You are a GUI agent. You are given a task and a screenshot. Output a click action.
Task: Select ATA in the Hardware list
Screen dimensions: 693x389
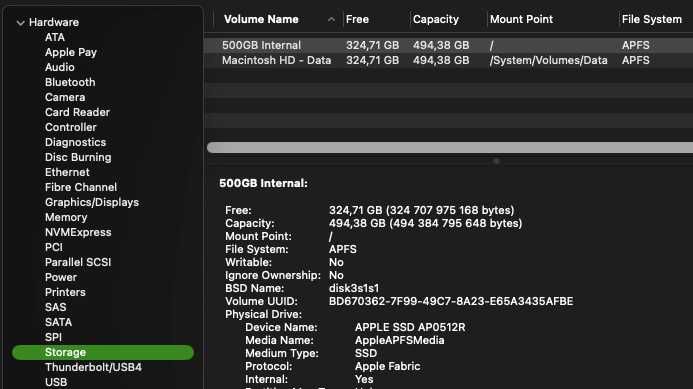55,37
